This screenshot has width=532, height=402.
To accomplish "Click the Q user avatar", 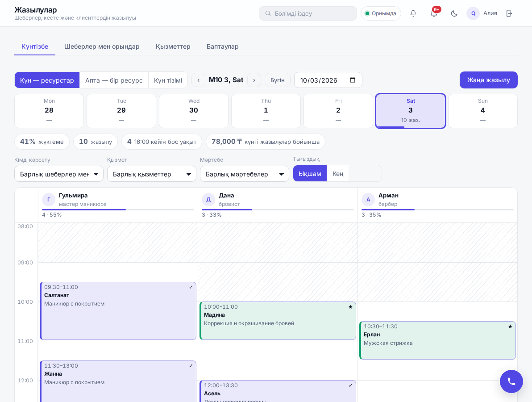I will pyautogui.click(x=473, y=13).
